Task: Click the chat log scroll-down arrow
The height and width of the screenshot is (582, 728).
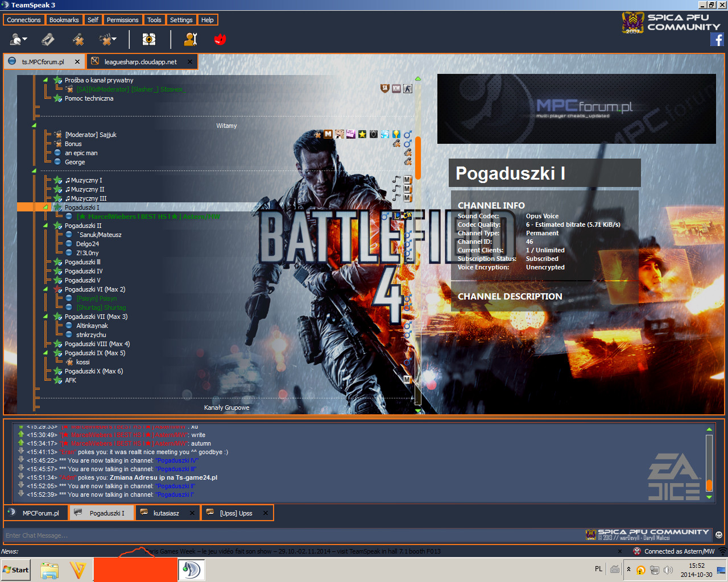Action: [709, 497]
